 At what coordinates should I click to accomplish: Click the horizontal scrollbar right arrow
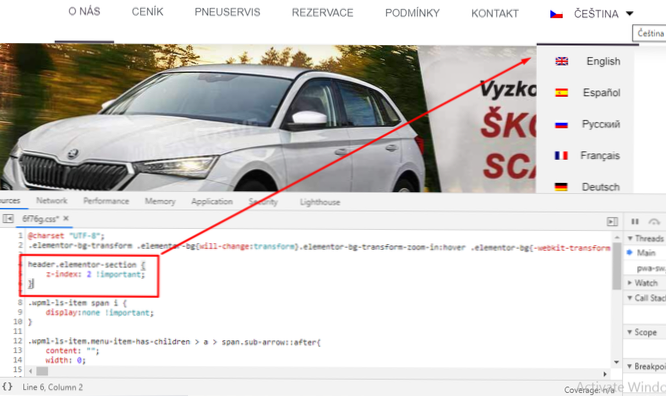(x=605, y=374)
